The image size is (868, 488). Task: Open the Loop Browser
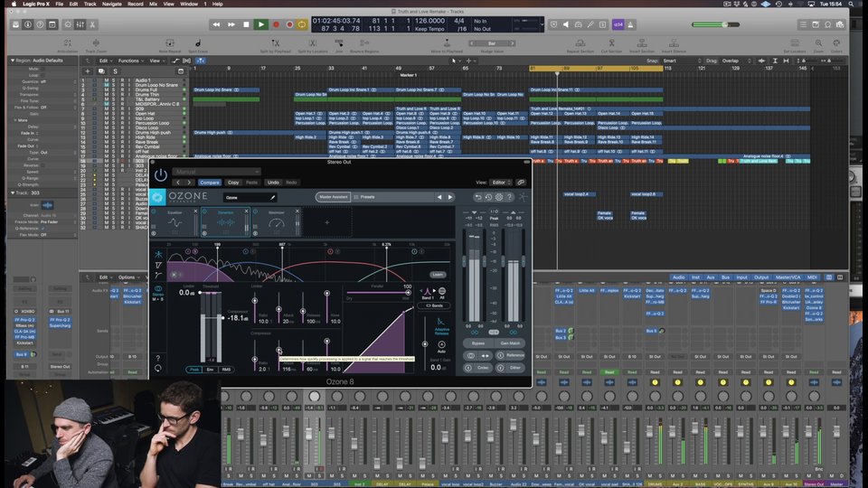[x=827, y=24]
